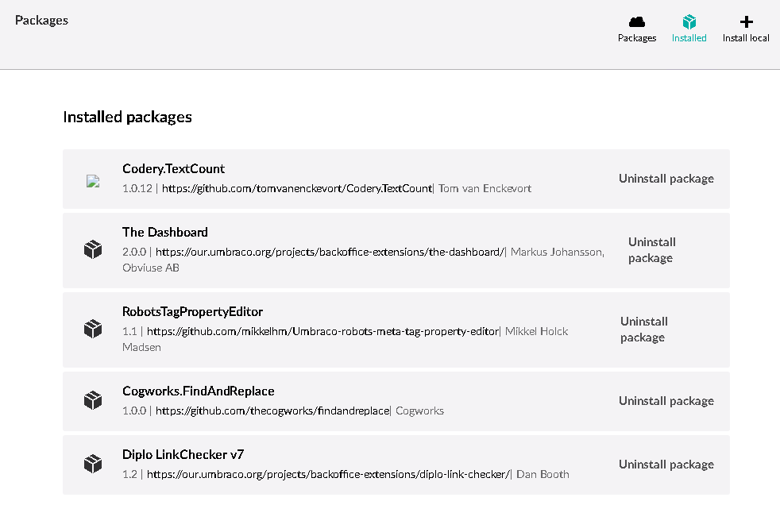Click the author name Dan Booth
The height and width of the screenshot is (532, 780).
pyautogui.click(x=543, y=474)
